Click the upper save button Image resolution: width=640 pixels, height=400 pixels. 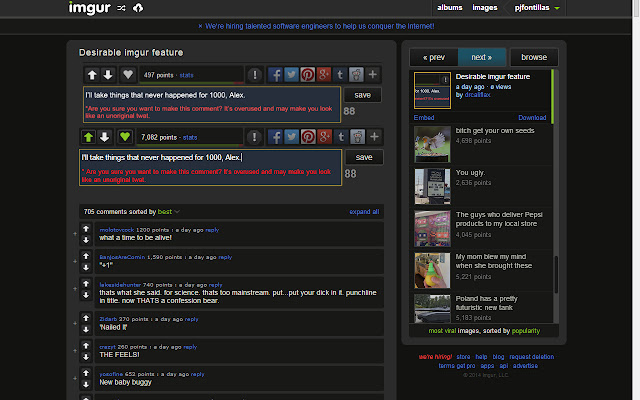point(362,95)
